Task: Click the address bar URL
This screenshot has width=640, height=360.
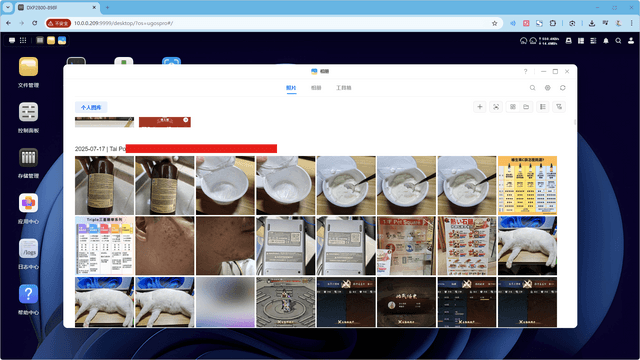Action: (x=124, y=23)
